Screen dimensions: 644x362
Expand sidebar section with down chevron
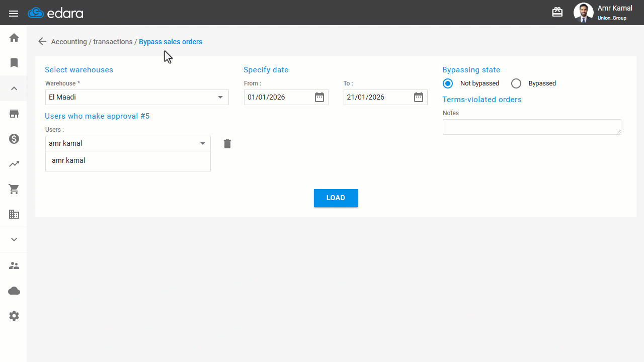coord(14,240)
